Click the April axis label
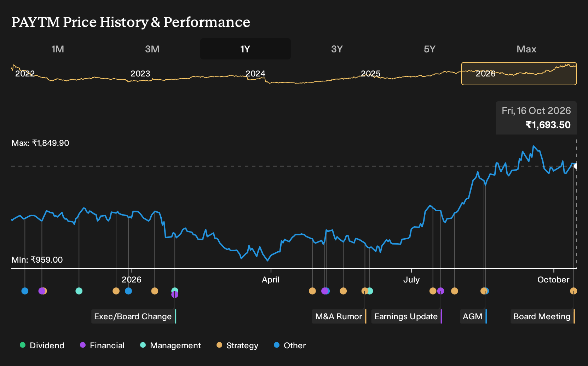The height and width of the screenshot is (366, 588). pyautogui.click(x=271, y=280)
